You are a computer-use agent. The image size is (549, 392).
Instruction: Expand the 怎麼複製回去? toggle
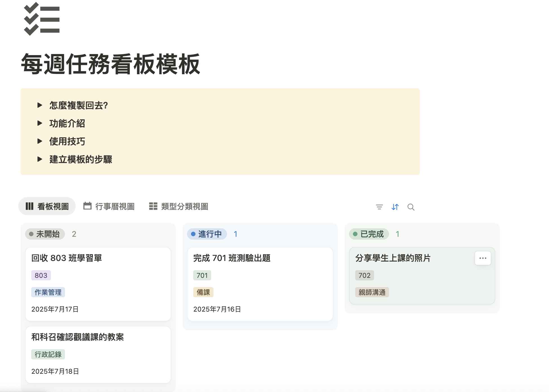pos(40,105)
